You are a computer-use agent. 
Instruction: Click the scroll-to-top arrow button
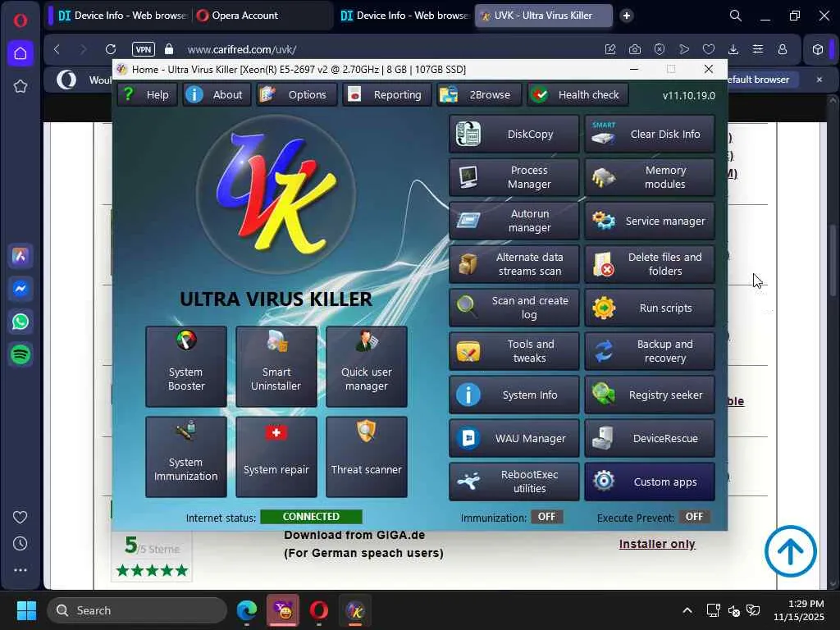tap(790, 551)
